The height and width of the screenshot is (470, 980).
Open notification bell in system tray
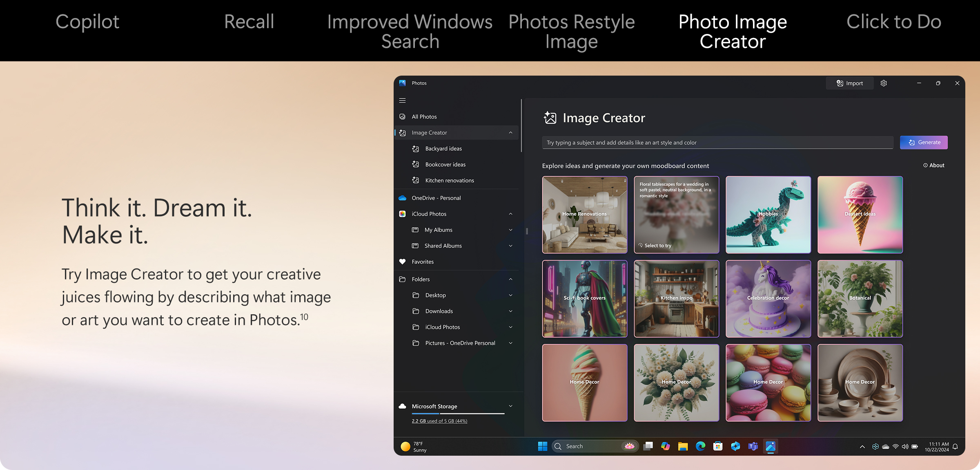point(955,447)
